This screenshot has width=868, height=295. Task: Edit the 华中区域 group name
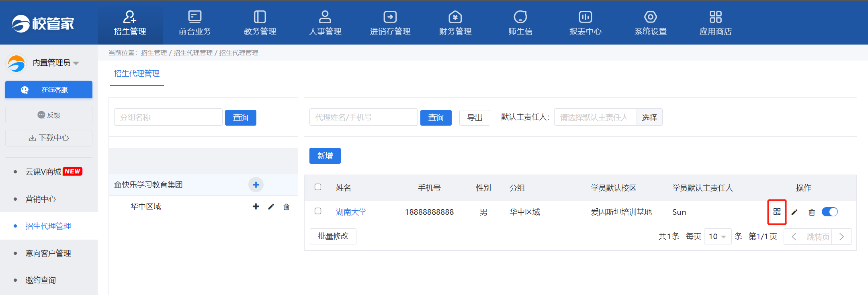tap(271, 206)
